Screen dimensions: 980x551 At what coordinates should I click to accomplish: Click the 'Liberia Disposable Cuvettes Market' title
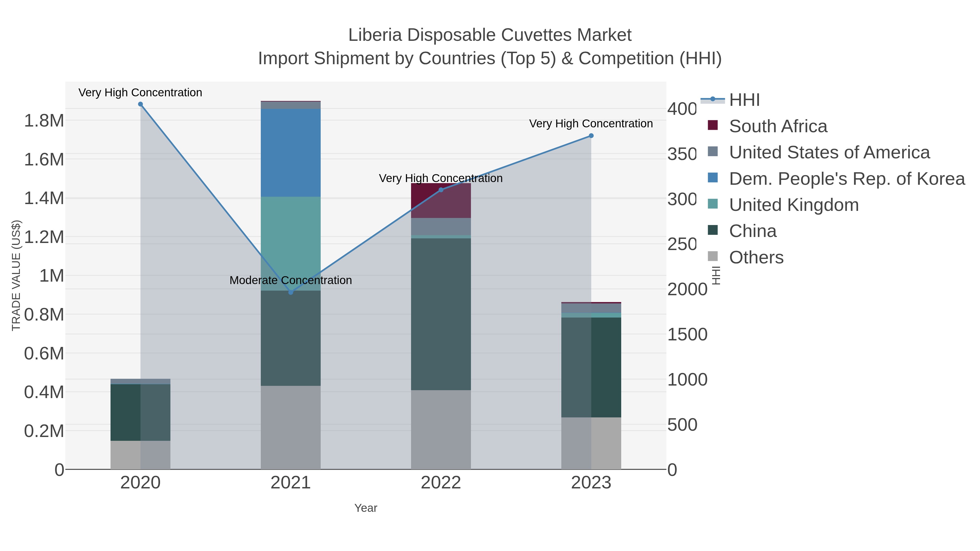coord(490,35)
